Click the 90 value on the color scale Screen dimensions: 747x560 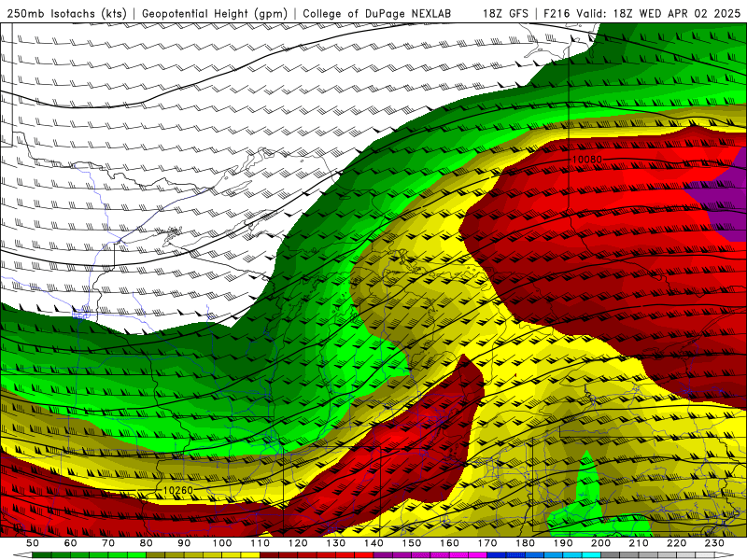(x=184, y=543)
